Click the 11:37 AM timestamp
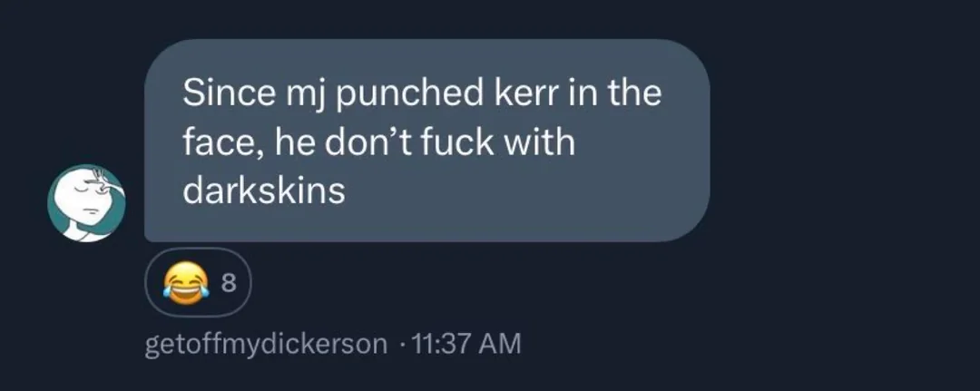The height and width of the screenshot is (391, 980). point(463,344)
